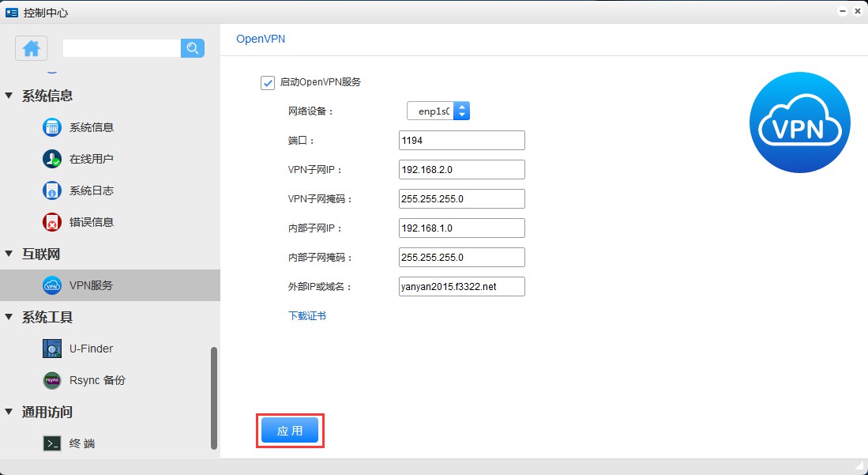Collapse the 系统信息 section

point(9,96)
